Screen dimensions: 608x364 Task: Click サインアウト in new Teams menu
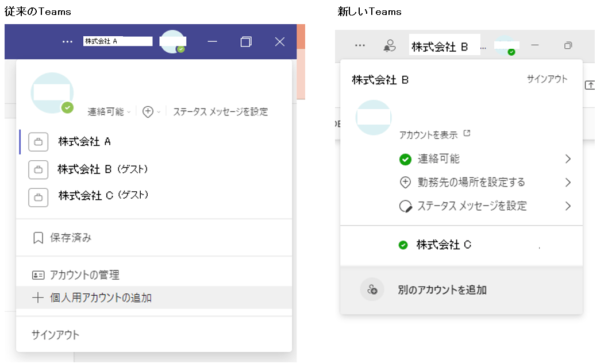coord(547,79)
